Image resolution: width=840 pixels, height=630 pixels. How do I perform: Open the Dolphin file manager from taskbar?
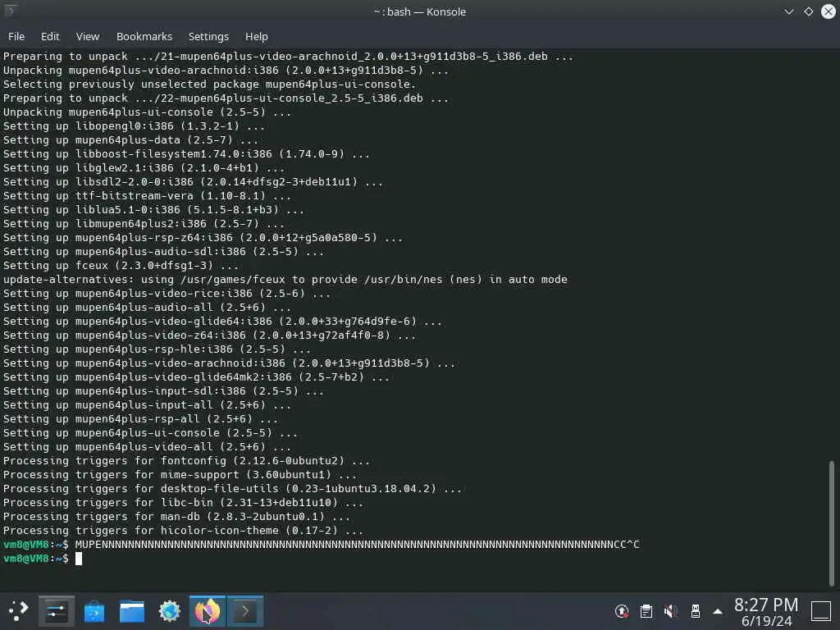(132, 611)
